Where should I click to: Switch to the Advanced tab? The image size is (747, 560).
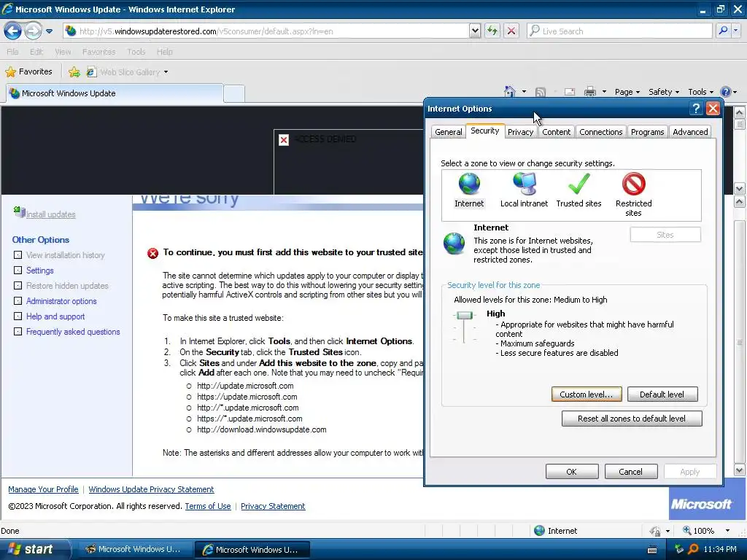690,132
